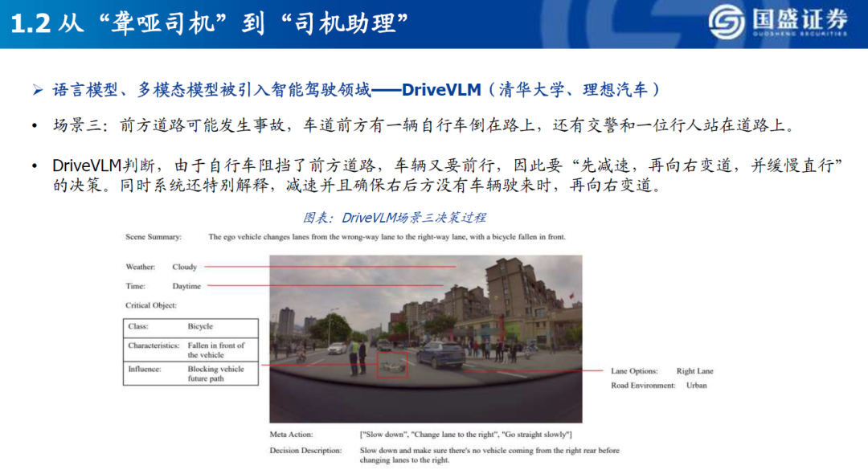Click the figure caption '图表：DriveVLM场景三决策过程'
This screenshot has height=470, width=868.
pos(394,218)
